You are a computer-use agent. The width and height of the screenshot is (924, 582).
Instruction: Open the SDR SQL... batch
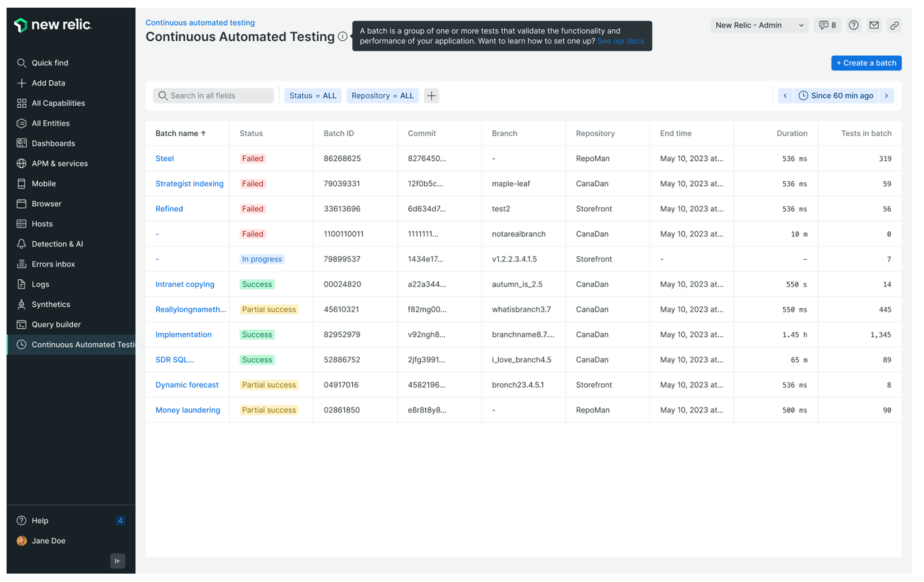tap(175, 360)
